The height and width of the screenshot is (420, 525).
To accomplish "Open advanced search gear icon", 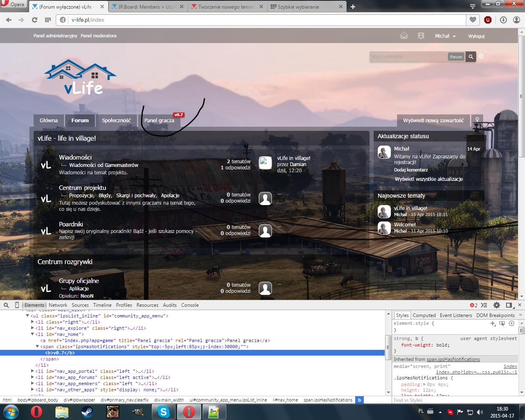I will [481, 56].
